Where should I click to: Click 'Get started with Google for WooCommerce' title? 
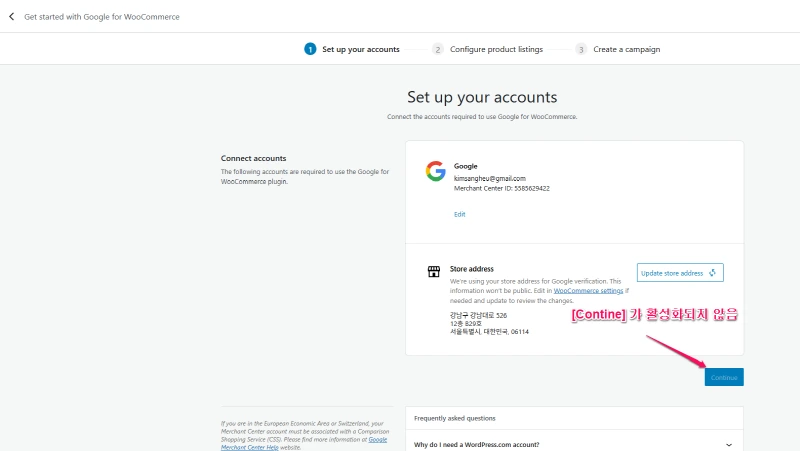(x=102, y=17)
